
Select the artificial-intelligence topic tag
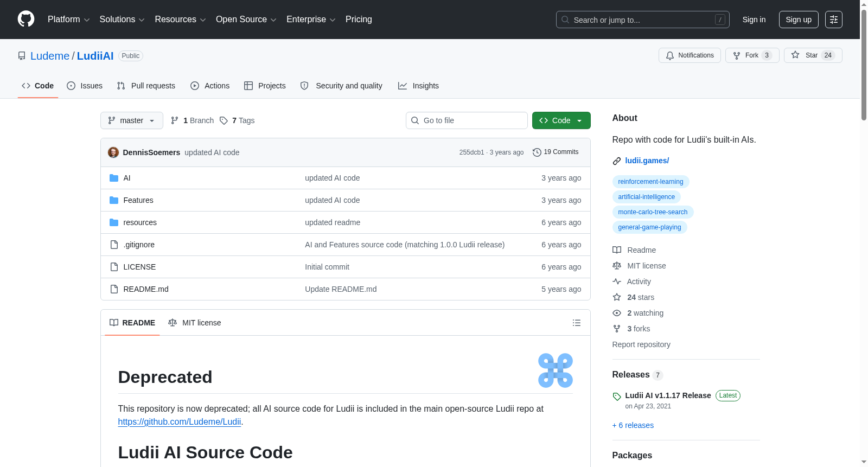tap(646, 197)
